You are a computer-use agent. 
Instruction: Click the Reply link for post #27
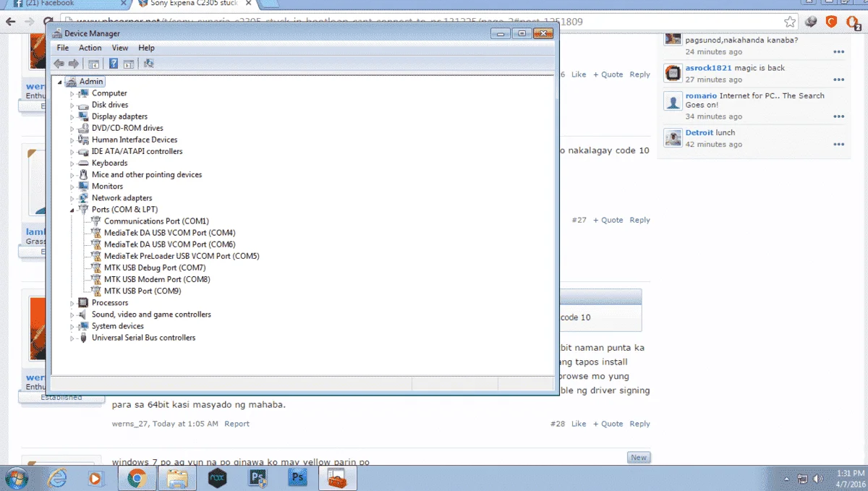click(x=639, y=220)
